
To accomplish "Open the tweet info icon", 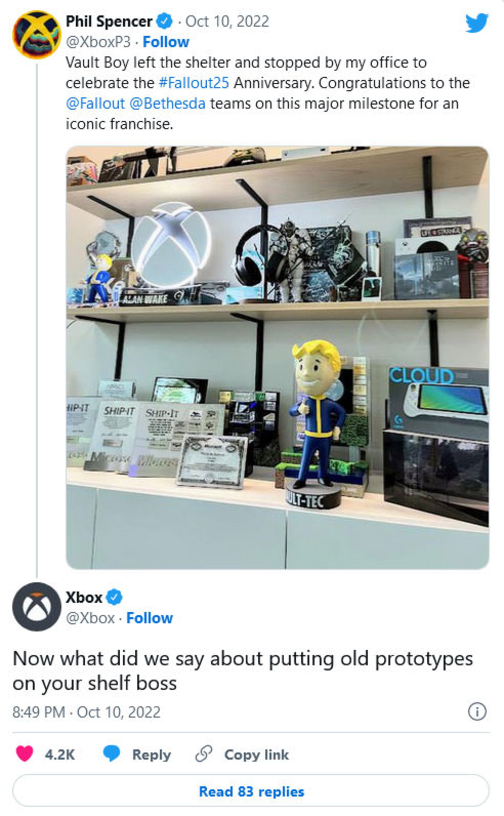I will click(477, 712).
